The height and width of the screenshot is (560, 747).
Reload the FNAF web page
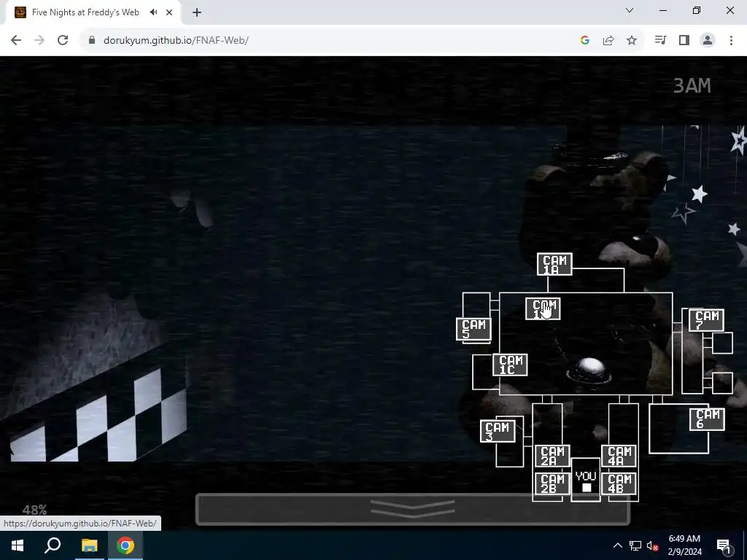[x=63, y=41]
